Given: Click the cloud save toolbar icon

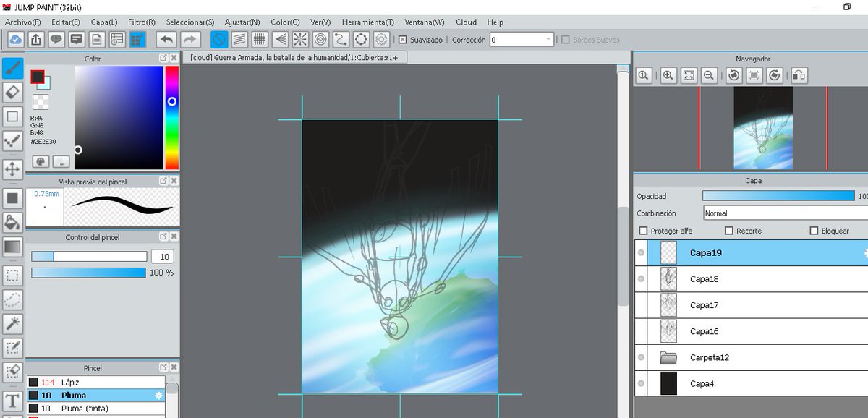Looking at the screenshot, I should (15, 39).
